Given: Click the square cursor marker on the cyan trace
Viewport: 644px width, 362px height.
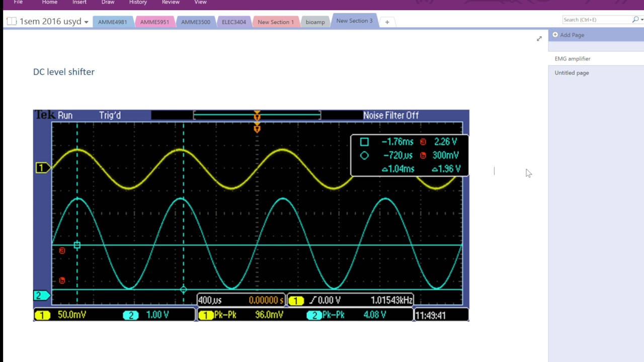Looking at the screenshot, I should coord(77,245).
